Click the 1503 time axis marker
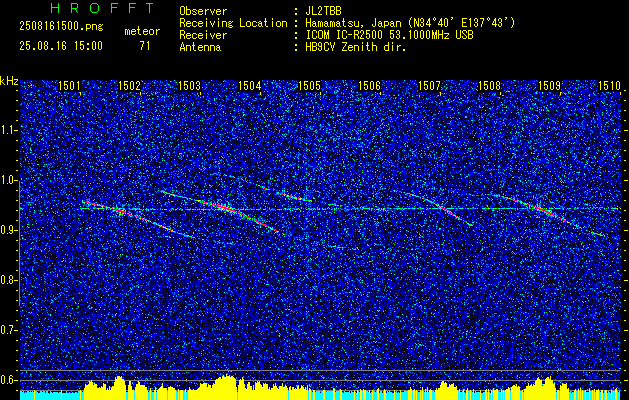629x400 pixels. click(x=189, y=85)
